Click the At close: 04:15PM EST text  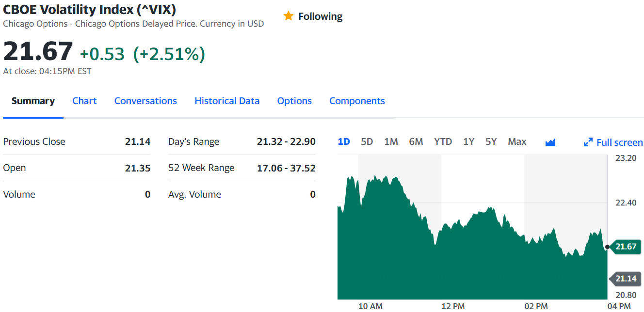pos(47,71)
